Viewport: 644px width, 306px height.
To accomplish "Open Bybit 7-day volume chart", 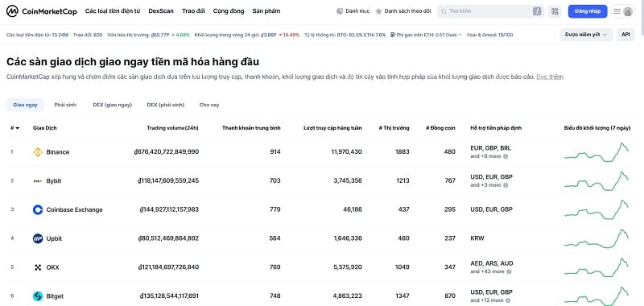I will coord(597,180).
